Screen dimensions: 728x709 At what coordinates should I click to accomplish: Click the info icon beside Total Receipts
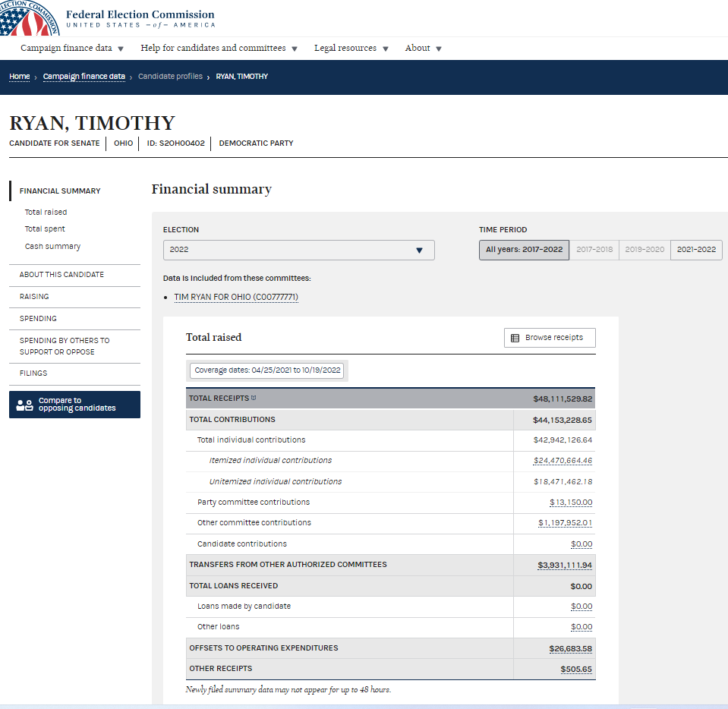(x=254, y=398)
